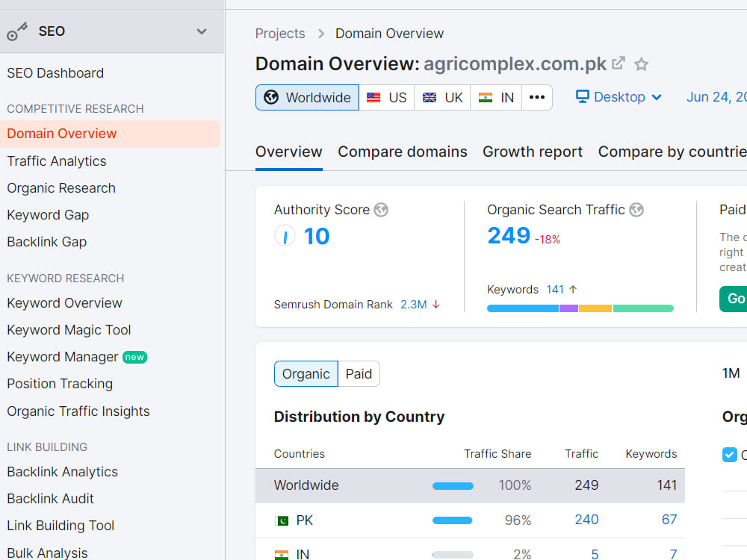Screen dimensions: 747x560
Task: Open Traffic Analytics
Action: 57,161
